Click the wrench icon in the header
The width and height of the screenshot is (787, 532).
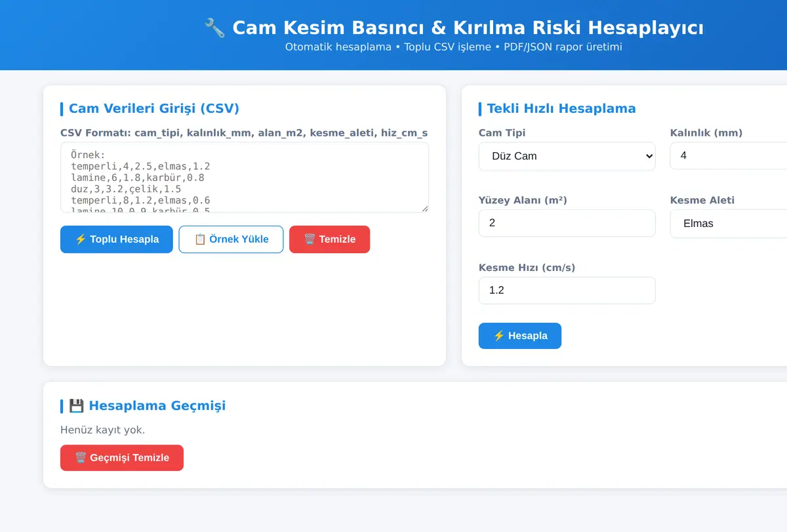[x=214, y=28]
